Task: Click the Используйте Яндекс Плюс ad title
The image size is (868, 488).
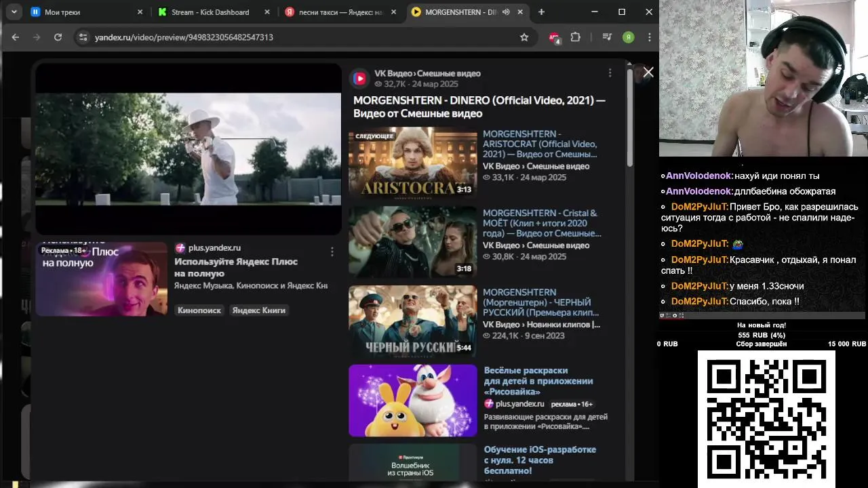Action: pos(236,267)
